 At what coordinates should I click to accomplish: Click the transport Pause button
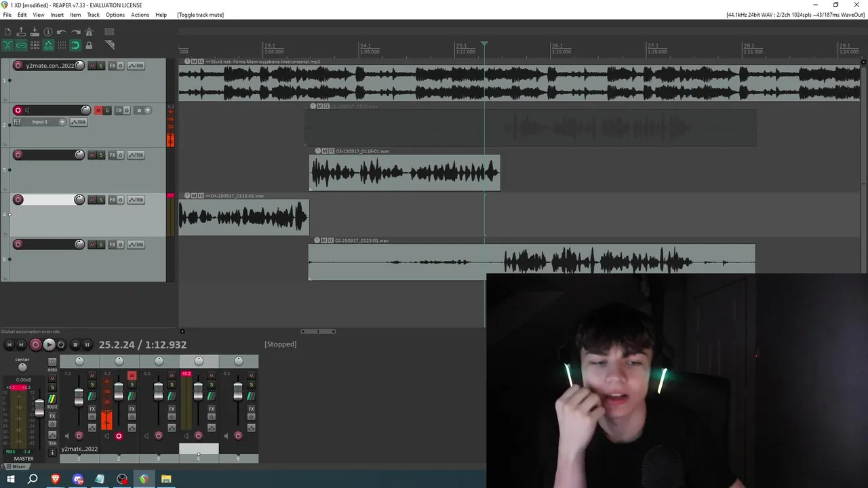(87, 345)
